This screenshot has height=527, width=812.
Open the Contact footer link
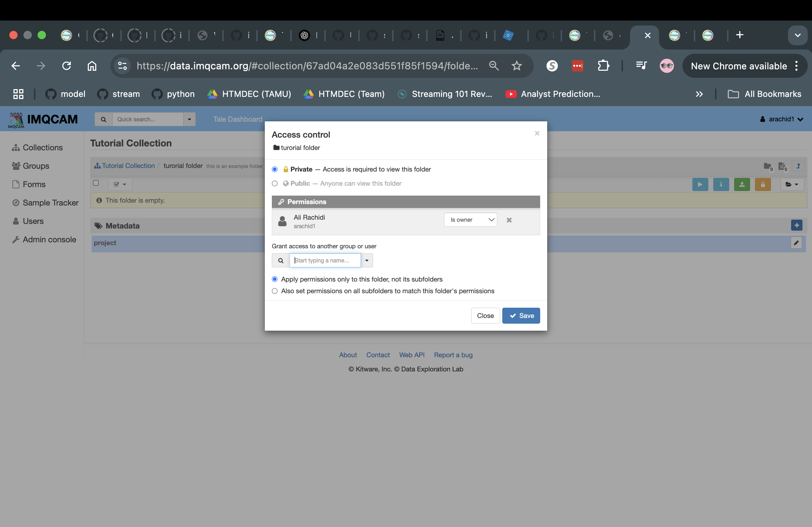click(x=378, y=355)
